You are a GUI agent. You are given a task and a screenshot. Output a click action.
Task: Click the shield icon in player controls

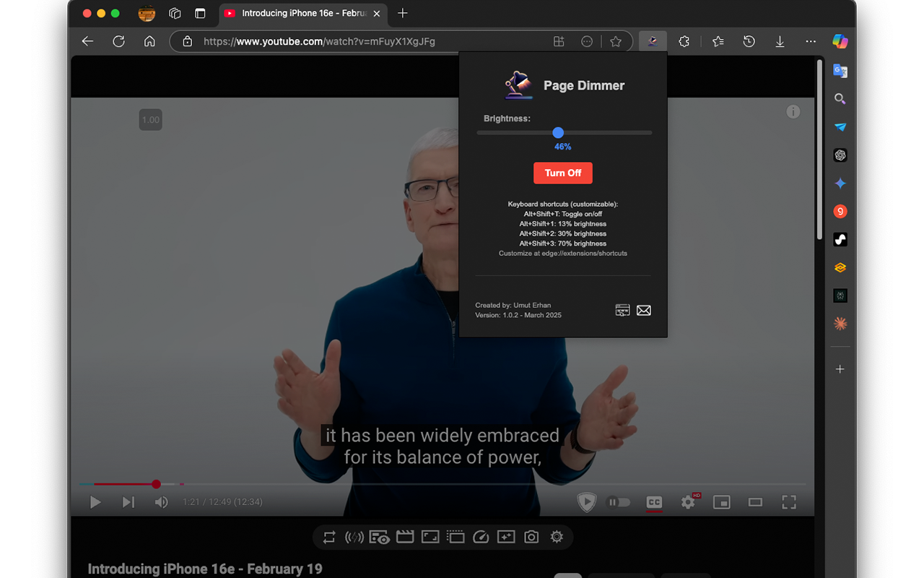[x=586, y=502]
